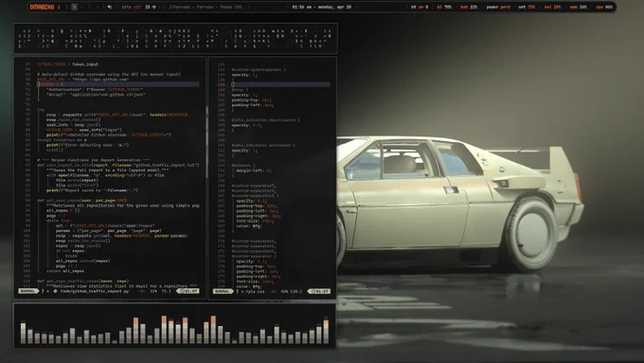Click the 'def get_repo_traffic_views' function line

[83, 281]
